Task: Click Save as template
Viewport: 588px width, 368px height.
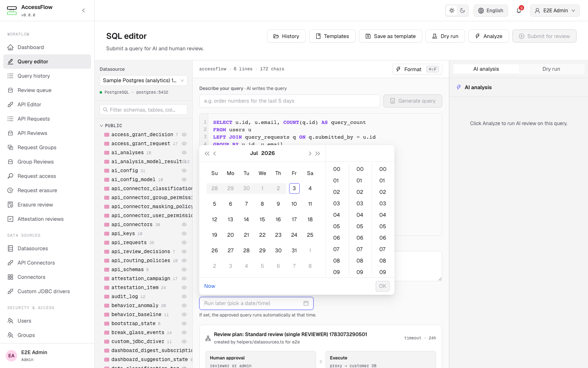Action: coord(390,36)
